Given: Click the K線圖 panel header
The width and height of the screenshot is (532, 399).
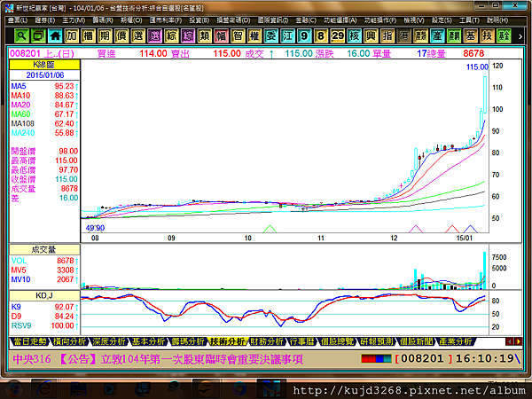Looking at the screenshot, I should (44, 65).
